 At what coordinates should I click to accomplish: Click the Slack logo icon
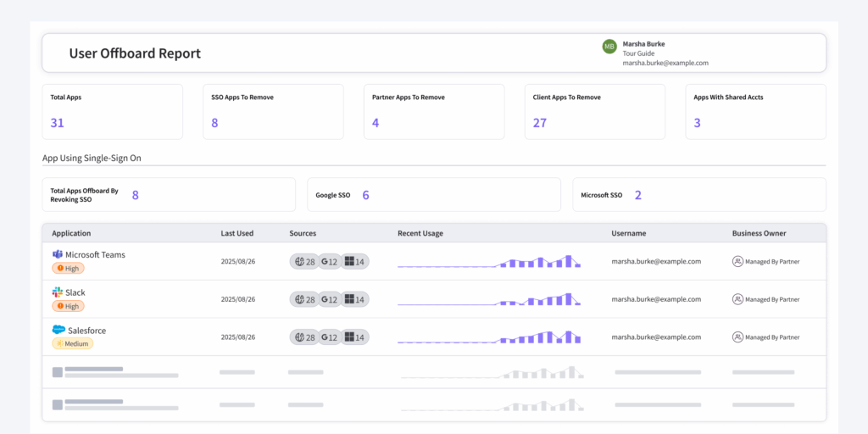tap(58, 292)
